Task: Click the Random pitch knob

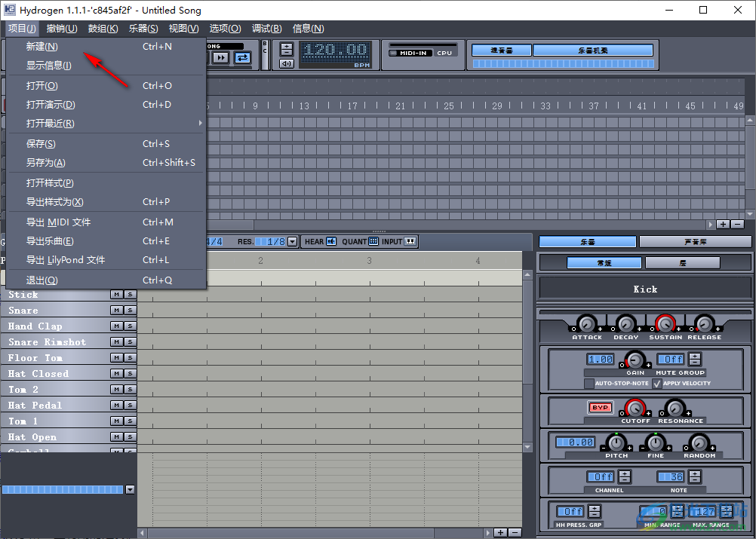Action: point(699,443)
